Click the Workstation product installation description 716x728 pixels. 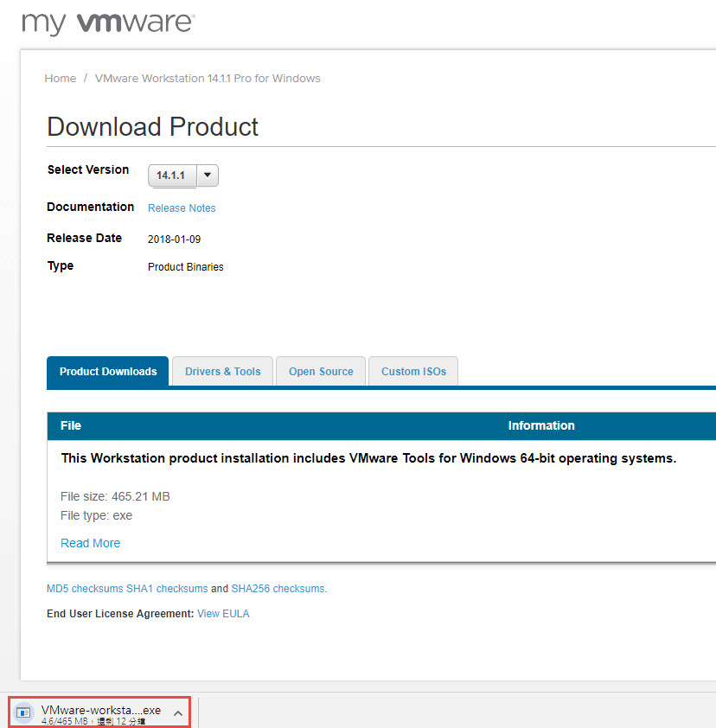point(368,458)
